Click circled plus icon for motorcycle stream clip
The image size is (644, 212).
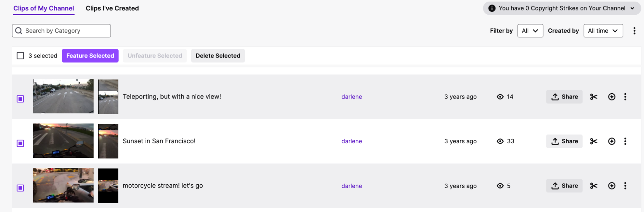pyautogui.click(x=611, y=186)
